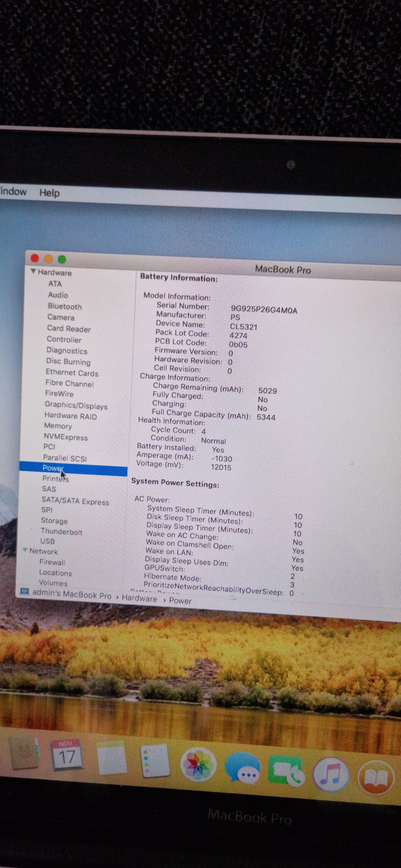The image size is (401, 868).
Task: Select Volumes under Network
Action: click(x=53, y=582)
